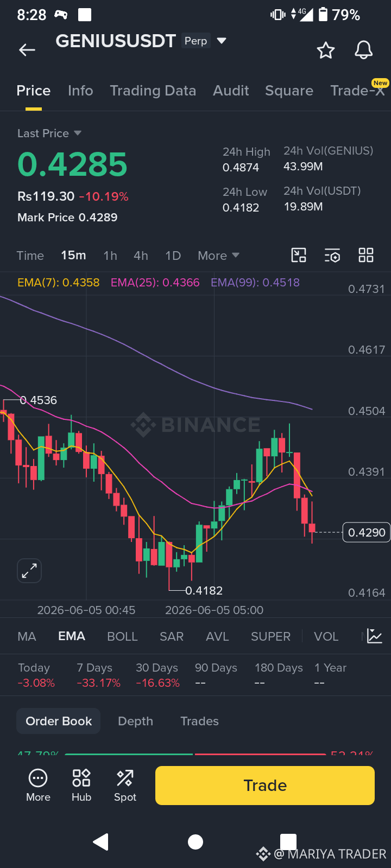Open the Trade-X tab
Viewport: 391px width, 868px height.
(x=358, y=90)
